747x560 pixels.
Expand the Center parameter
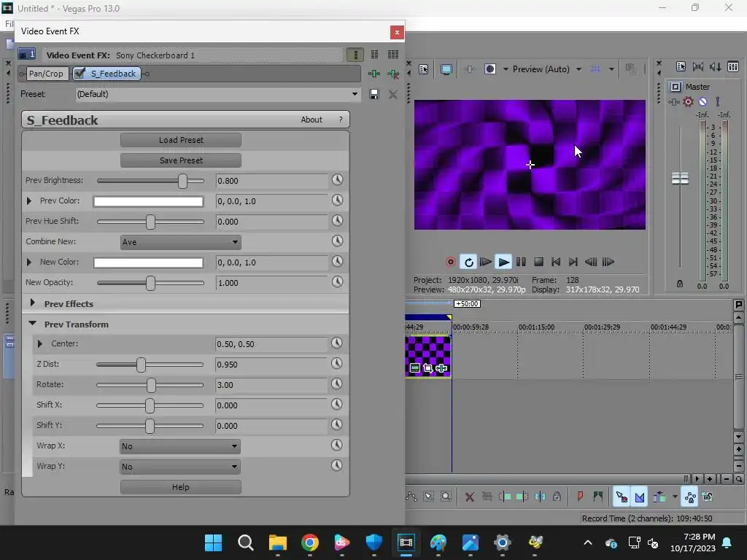tap(40, 343)
